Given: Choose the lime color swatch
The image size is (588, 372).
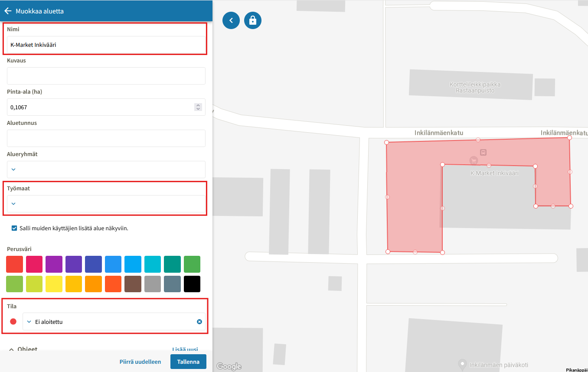Looking at the screenshot, I should (x=34, y=284).
